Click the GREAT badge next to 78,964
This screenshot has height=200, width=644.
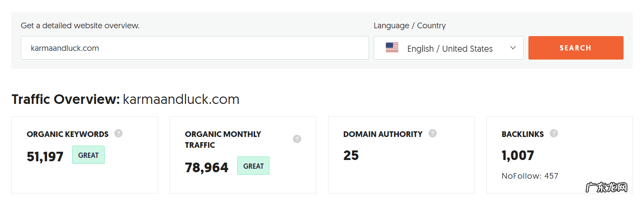pos(253,166)
